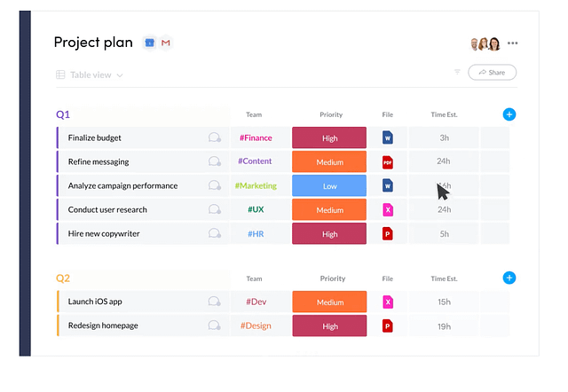This screenshot has width=568, height=392.
Task: Change the Low priority on Analyze campaign performance
Action: pos(329,185)
